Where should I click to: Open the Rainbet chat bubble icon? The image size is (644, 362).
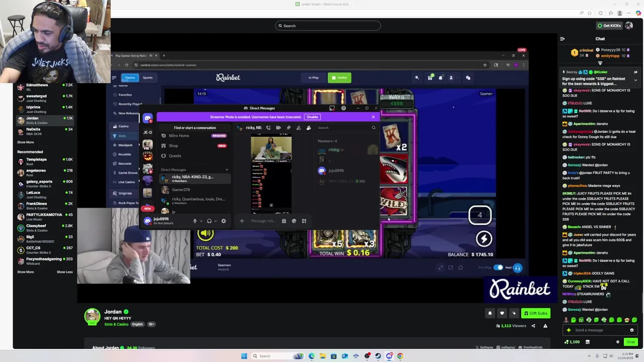click(468, 77)
